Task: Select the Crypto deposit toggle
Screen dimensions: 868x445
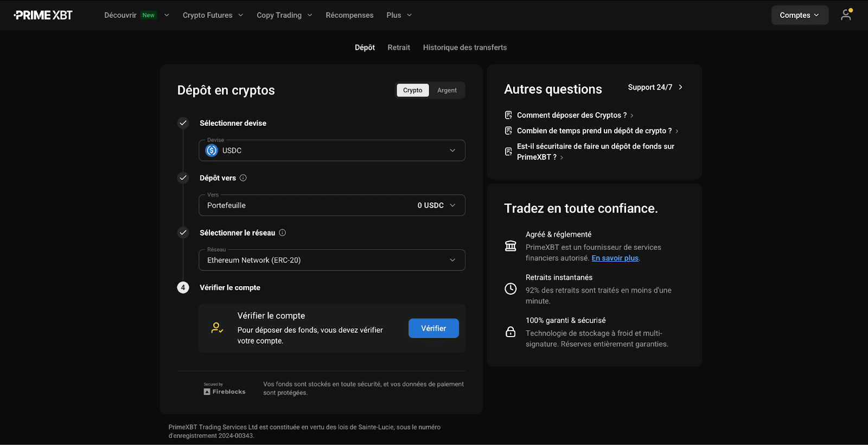Action: 413,91
